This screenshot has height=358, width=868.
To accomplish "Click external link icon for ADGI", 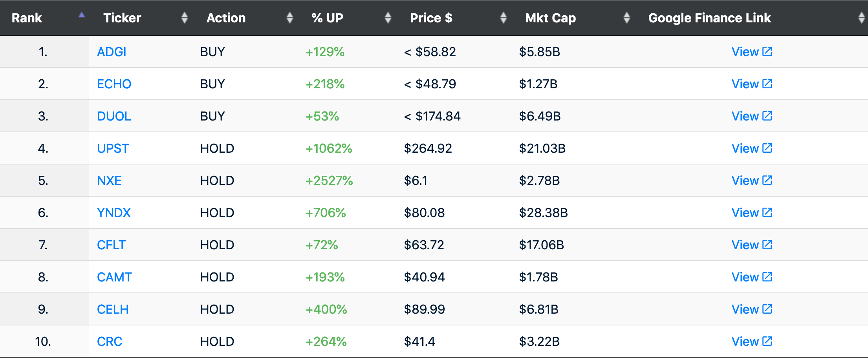I will coord(767,51).
